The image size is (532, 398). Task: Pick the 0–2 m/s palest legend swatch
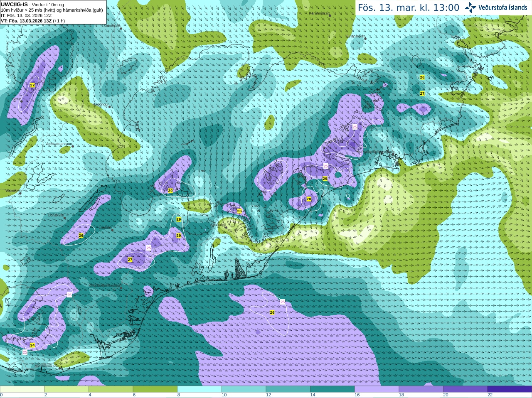[22, 389]
